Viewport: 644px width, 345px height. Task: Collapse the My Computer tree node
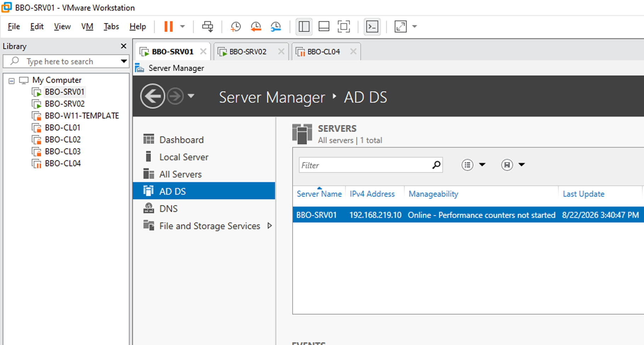coord(11,81)
